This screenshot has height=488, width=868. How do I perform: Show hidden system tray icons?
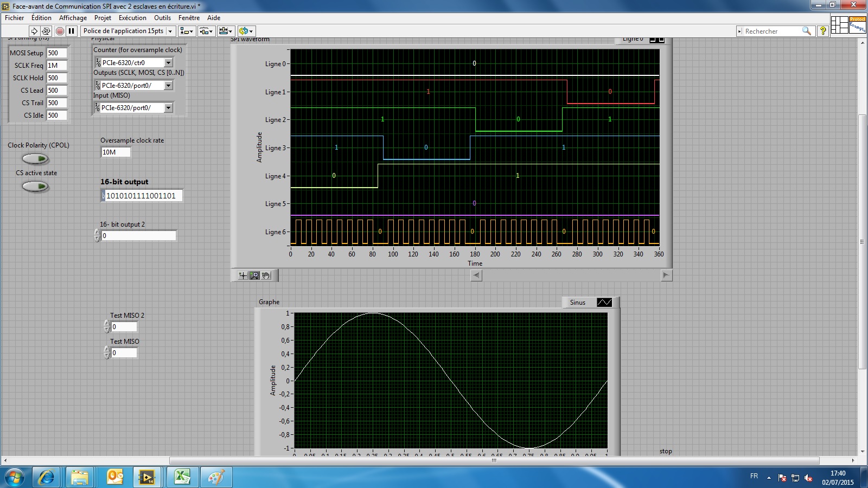point(769,478)
